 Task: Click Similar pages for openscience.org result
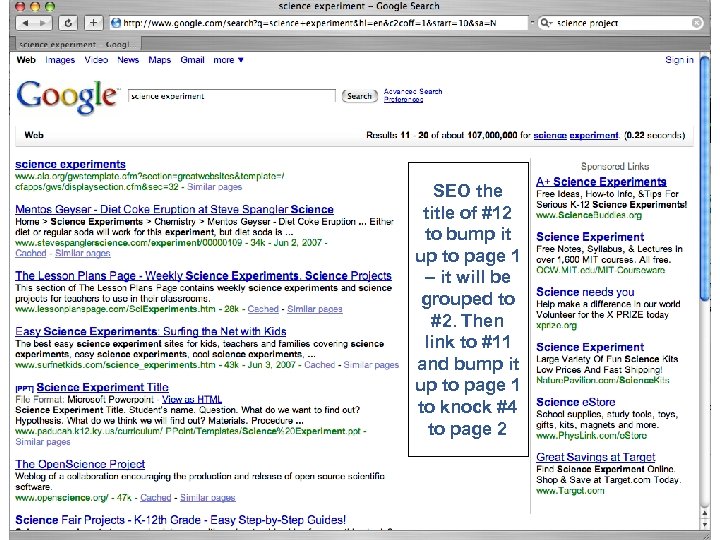(208, 498)
